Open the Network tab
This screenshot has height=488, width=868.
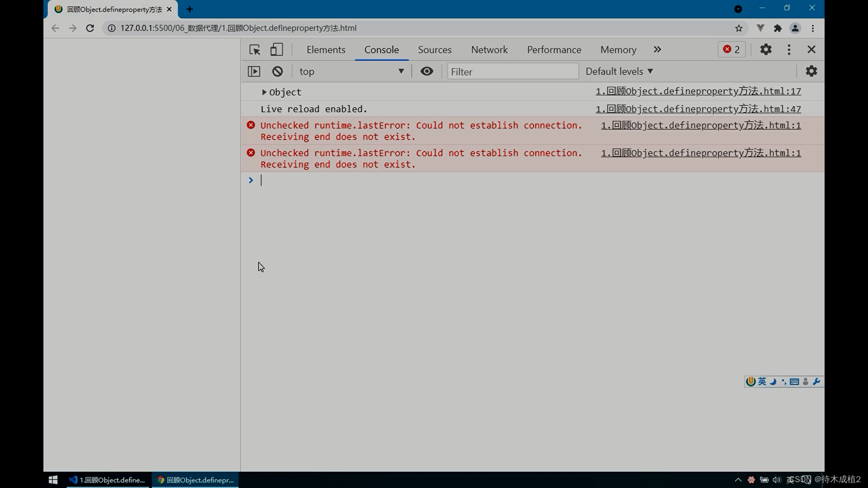[x=489, y=50]
